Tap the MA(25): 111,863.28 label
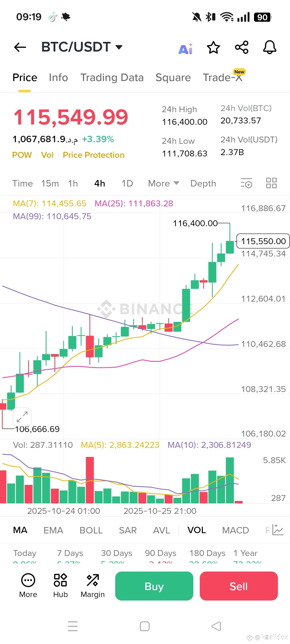 pos(134,203)
